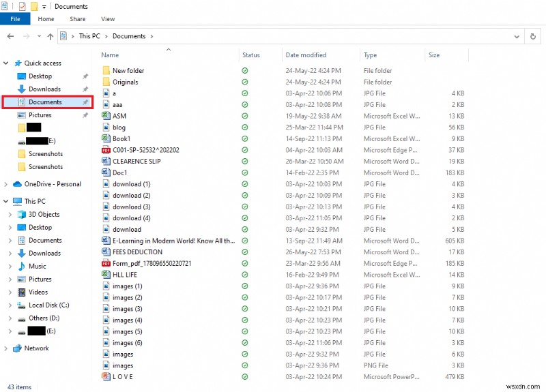Click the 43 items status bar text
546x392 pixels.
click(x=20, y=387)
